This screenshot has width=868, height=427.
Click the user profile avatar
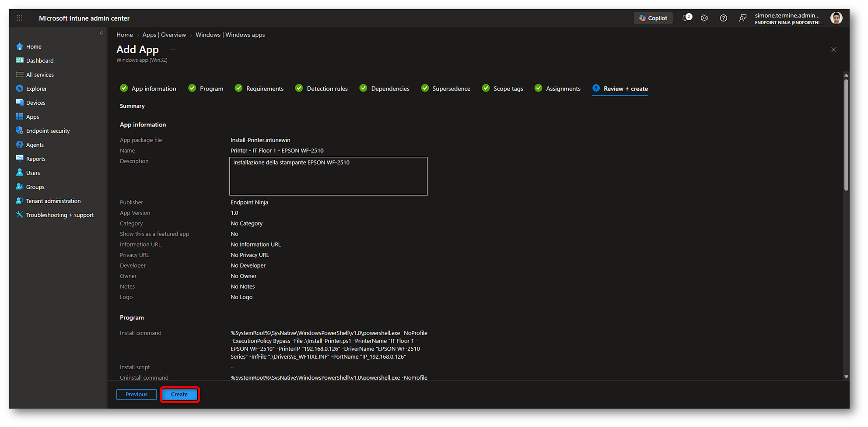(836, 18)
